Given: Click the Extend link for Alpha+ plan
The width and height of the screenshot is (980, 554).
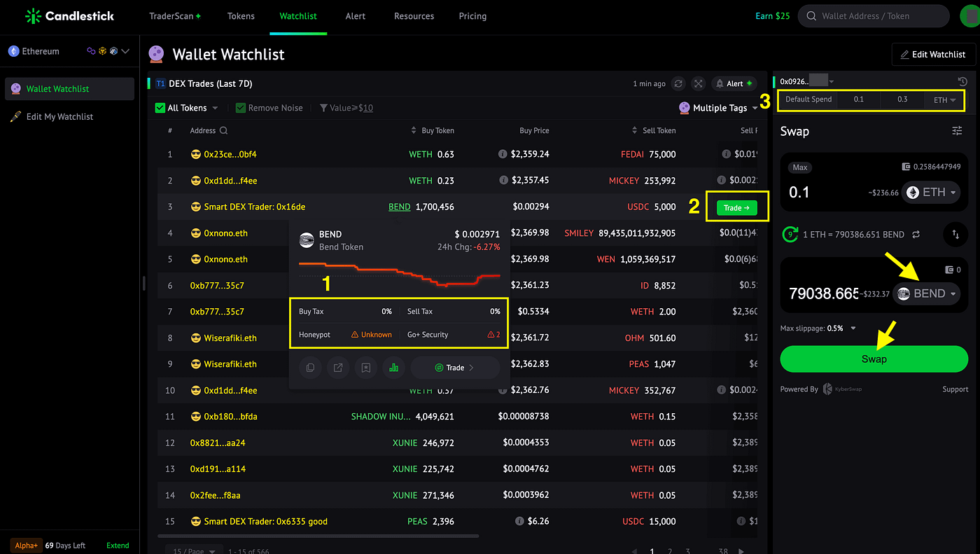Looking at the screenshot, I should pyautogui.click(x=118, y=545).
